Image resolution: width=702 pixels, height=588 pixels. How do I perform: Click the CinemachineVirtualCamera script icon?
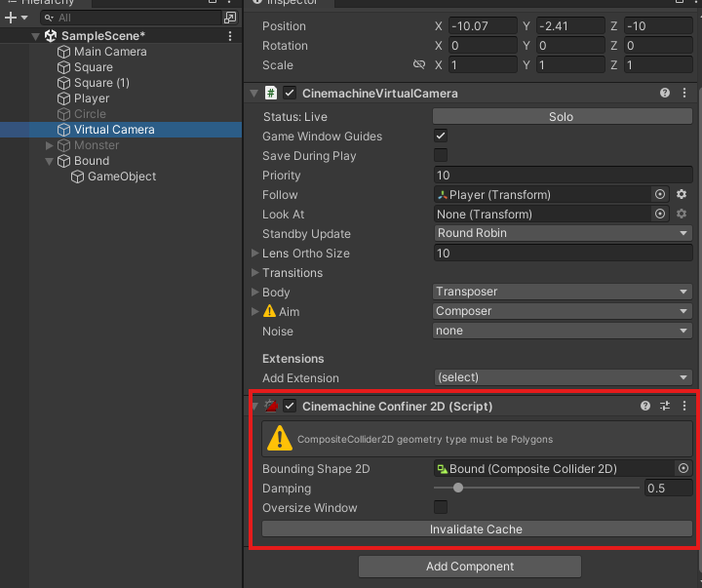coord(271,94)
